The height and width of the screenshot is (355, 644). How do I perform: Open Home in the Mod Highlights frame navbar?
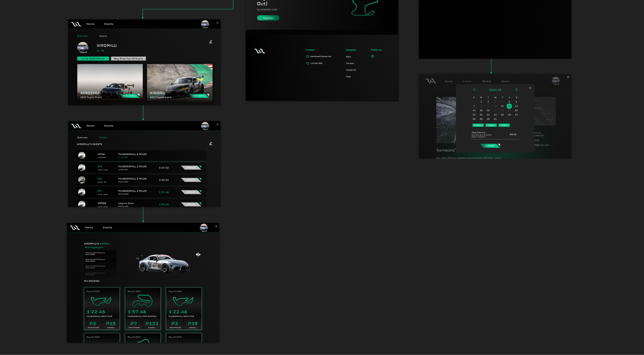click(x=89, y=228)
